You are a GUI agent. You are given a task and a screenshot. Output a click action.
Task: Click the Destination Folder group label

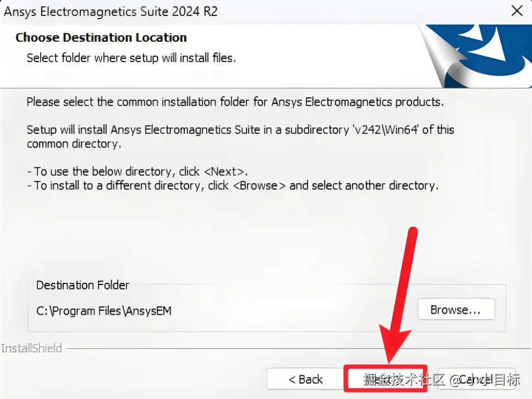pyautogui.click(x=83, y=285)
